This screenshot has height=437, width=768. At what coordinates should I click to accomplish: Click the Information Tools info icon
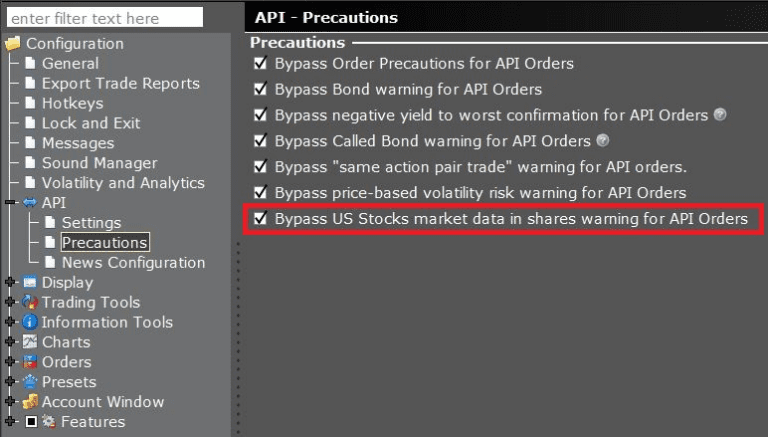point(29,322)
